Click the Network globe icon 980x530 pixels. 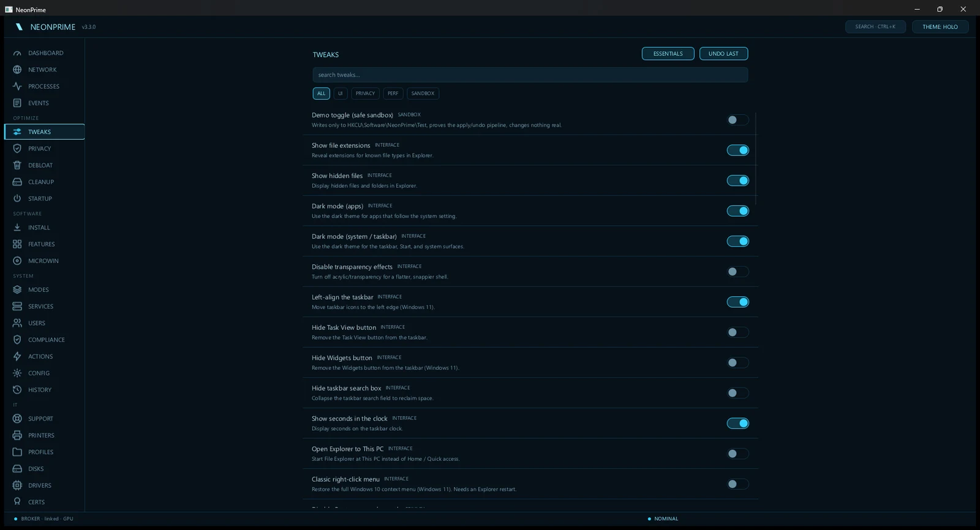(x=17, y=70)
